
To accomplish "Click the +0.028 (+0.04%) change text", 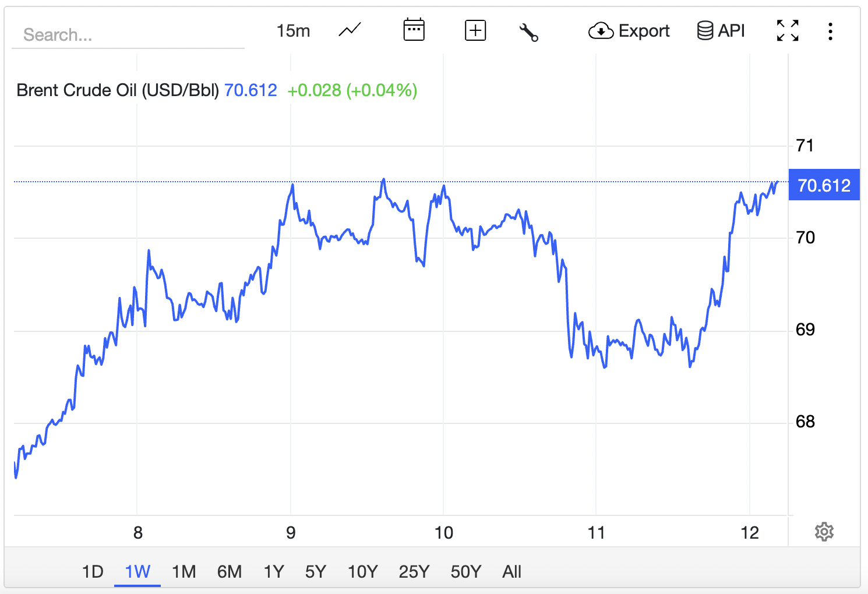I will (x=352, y=90).
